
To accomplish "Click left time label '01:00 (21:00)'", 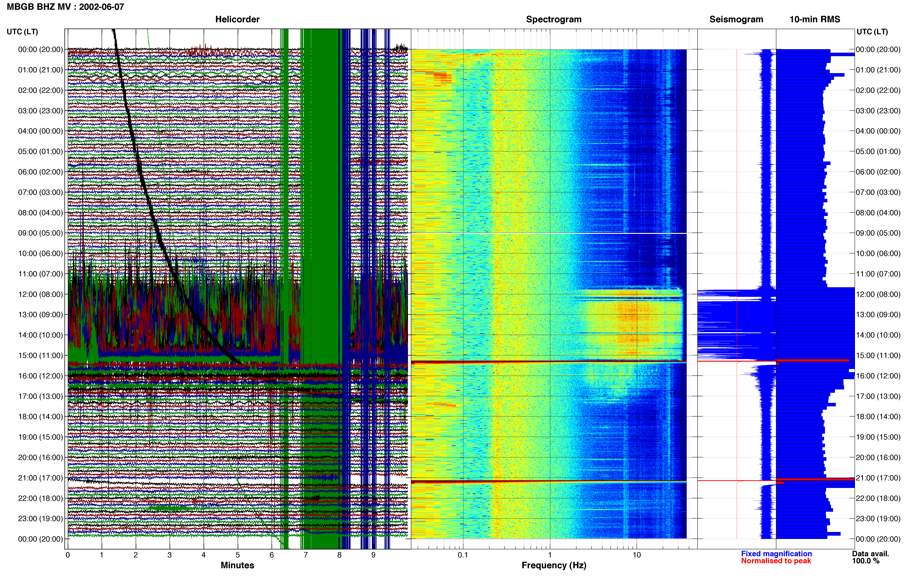I will point(41,70).
